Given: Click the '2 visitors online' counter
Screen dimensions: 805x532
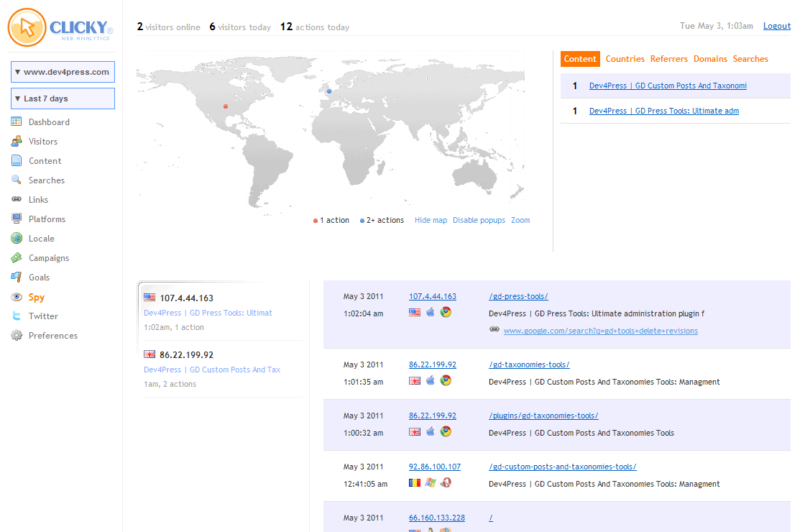Looking at the screenshot, I should point(168,27).
